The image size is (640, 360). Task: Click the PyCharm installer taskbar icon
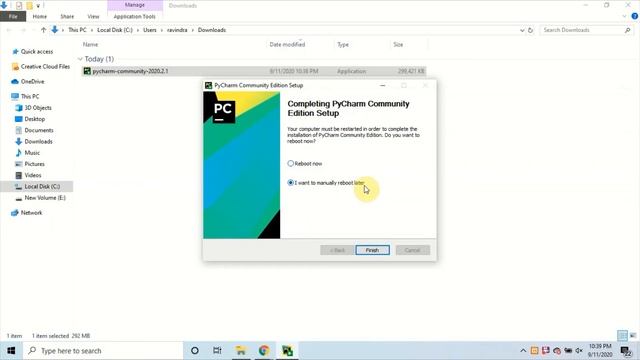pos(287,351)
